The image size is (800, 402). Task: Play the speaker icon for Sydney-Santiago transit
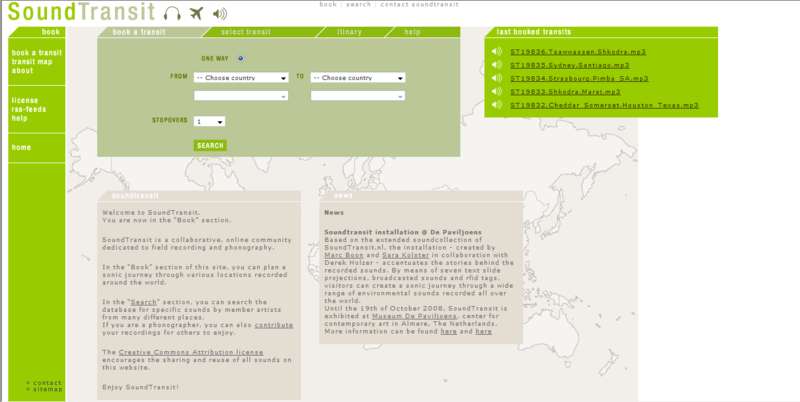pos(496,65)
